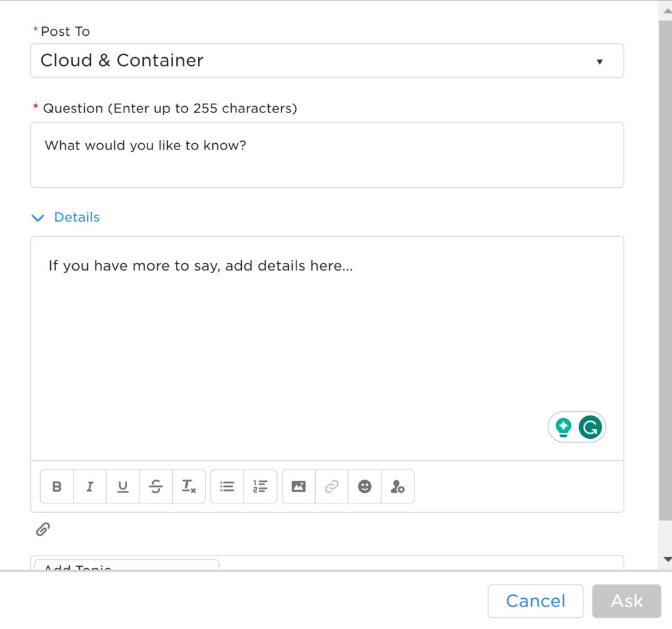Underline the selected text
The image size is (672, 629).
(x=122, y=486)
